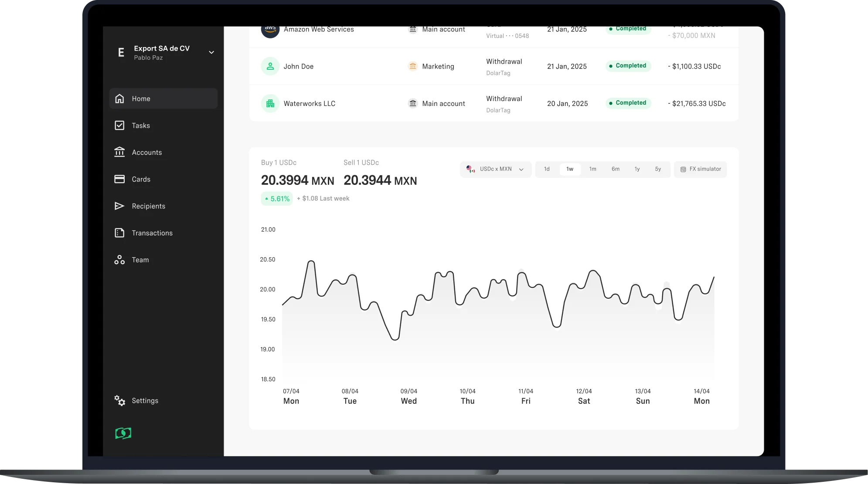Click the Accounts bank icon

tap(119, 152)
